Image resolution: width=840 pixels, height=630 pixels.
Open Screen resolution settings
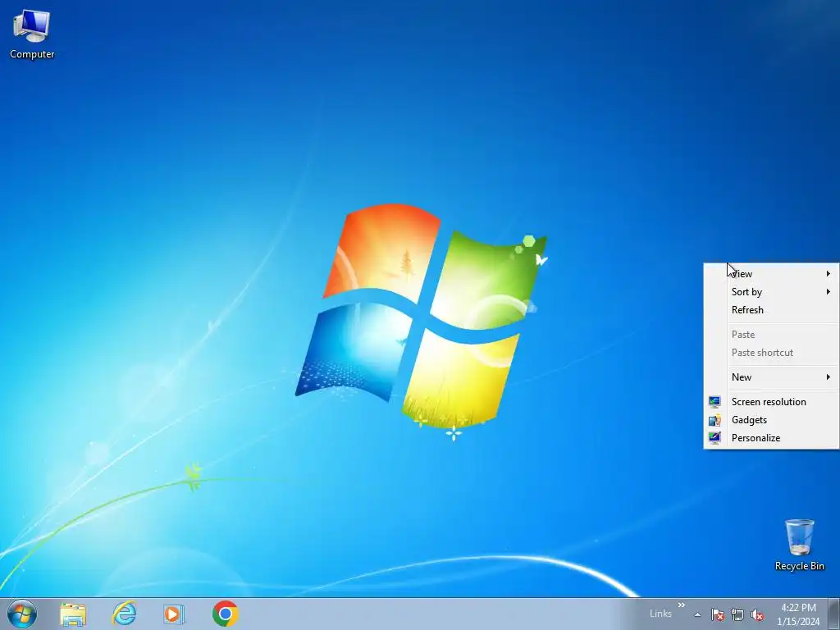pos(771,402)
